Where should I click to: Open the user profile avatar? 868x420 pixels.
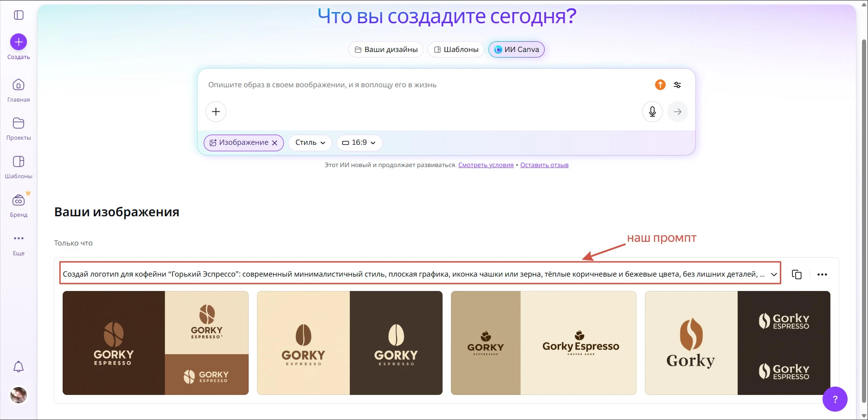(x=19, y=395)
